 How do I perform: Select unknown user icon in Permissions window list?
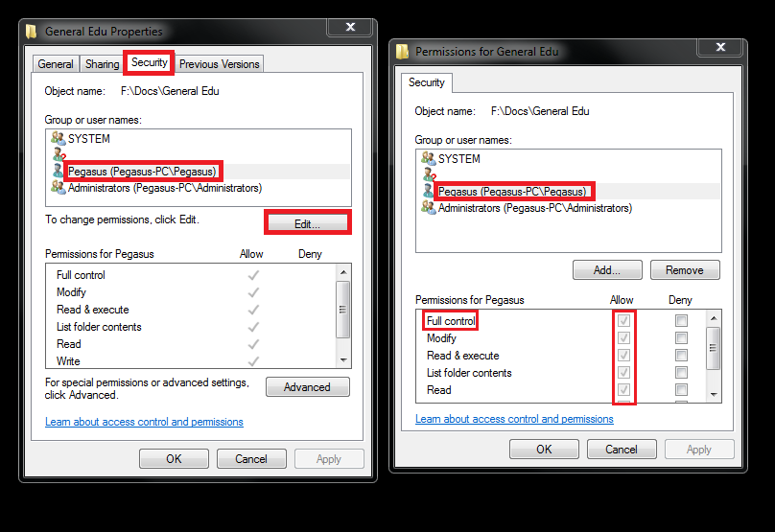click(429, 173)
